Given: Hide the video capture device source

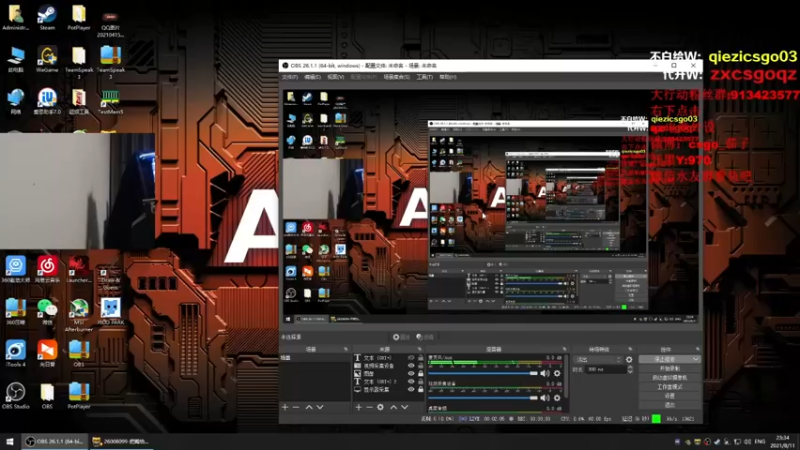Looking at the screenshot, I should 411,366.
